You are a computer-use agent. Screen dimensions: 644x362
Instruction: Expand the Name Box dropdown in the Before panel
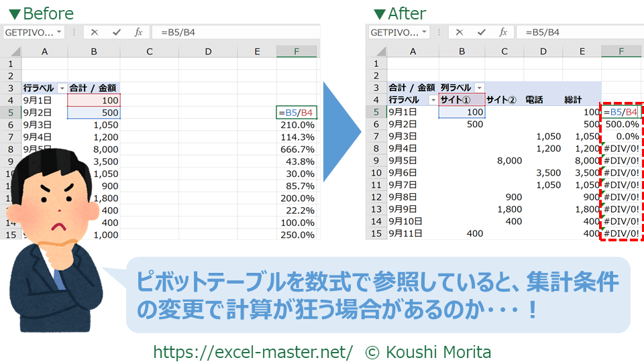(60, 32)
